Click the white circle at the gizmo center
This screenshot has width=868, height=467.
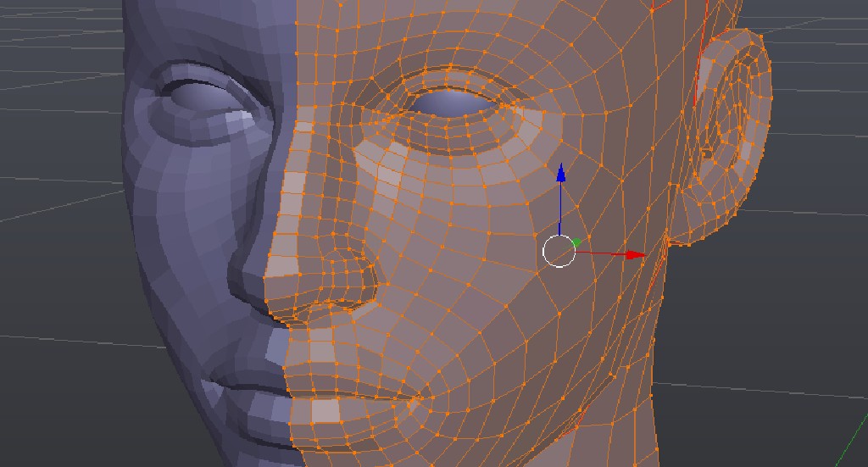click(559, 251)
